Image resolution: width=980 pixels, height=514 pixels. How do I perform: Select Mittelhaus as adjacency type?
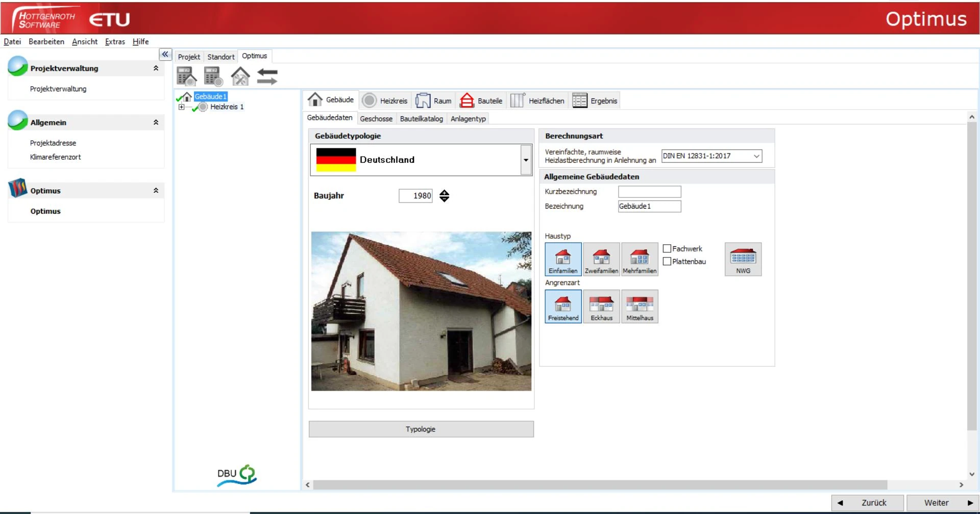[640, 306]
